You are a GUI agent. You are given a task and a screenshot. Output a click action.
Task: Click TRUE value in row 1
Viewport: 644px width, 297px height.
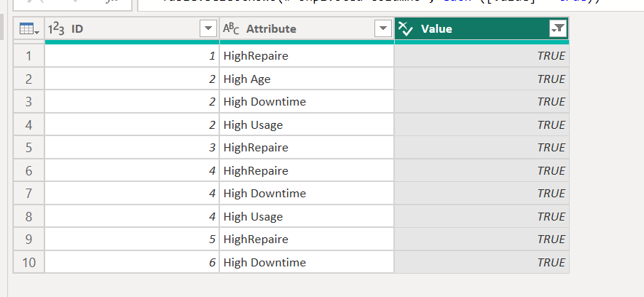482,56
